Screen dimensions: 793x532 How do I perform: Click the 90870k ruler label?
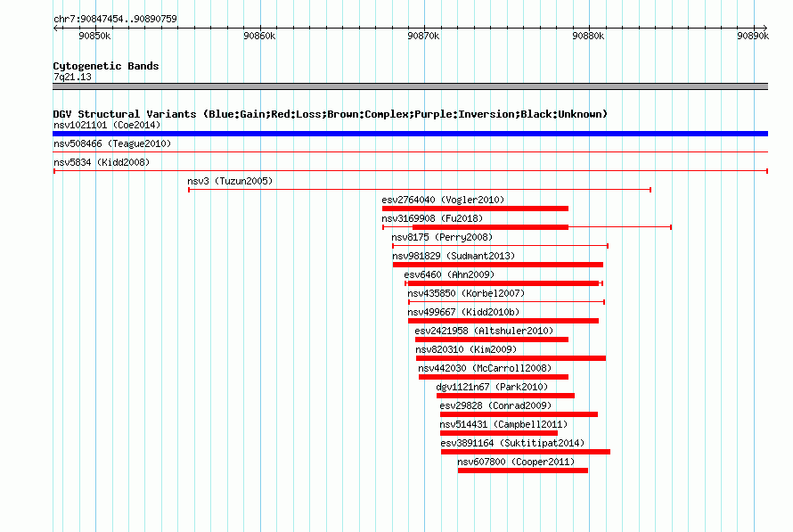pos(424,36)
